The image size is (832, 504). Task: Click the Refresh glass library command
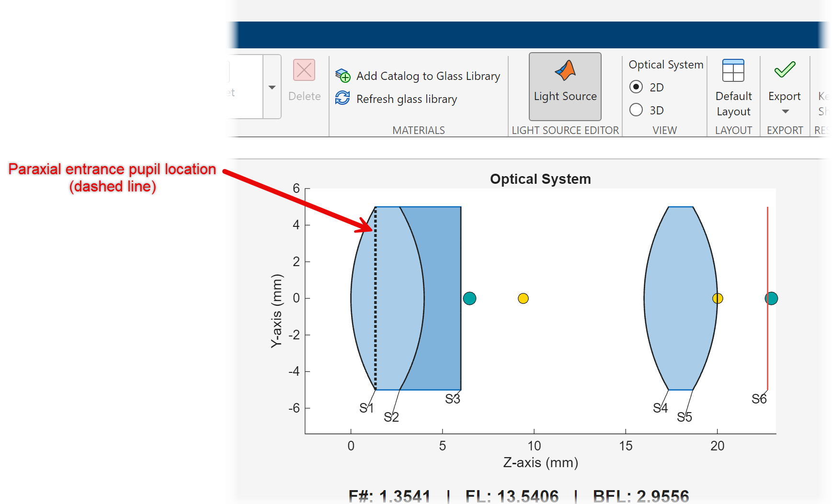click(x=407, y=99)
